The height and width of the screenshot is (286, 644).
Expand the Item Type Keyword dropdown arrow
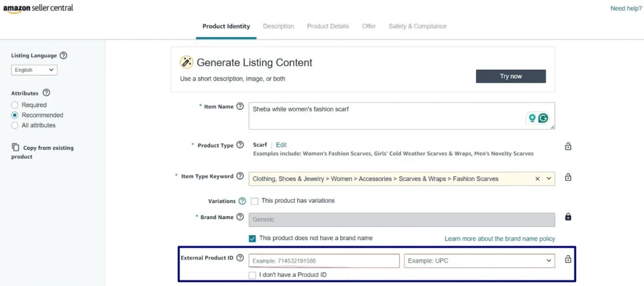coord(548,179)
